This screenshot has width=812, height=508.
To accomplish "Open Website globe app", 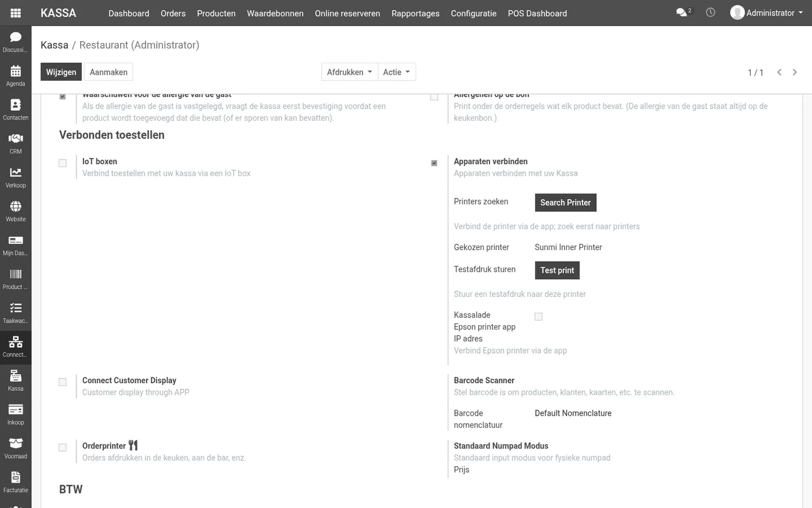I will point(16,211).
